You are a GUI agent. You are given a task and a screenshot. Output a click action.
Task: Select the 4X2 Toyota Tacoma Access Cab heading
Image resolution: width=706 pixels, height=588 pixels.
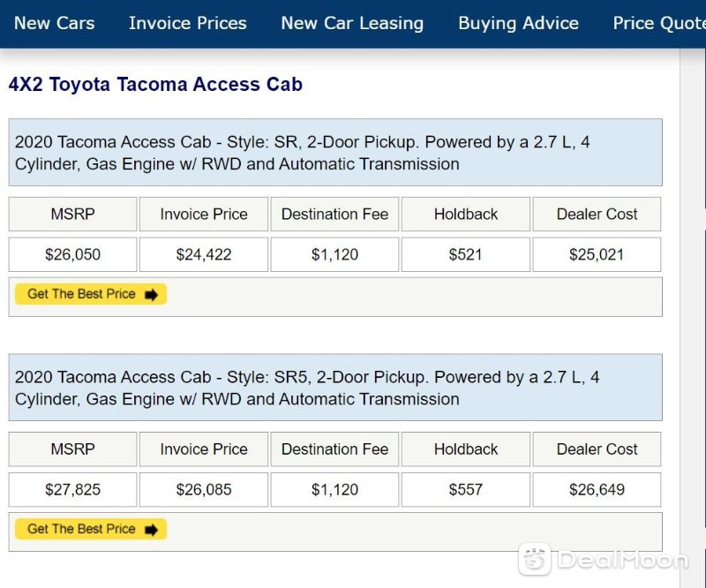[x=155, y=84]
